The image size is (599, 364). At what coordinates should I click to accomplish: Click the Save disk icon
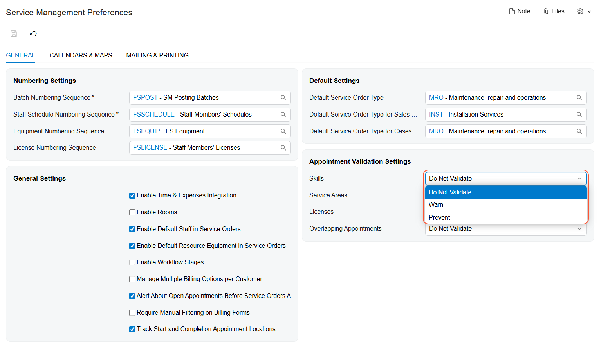14,34
